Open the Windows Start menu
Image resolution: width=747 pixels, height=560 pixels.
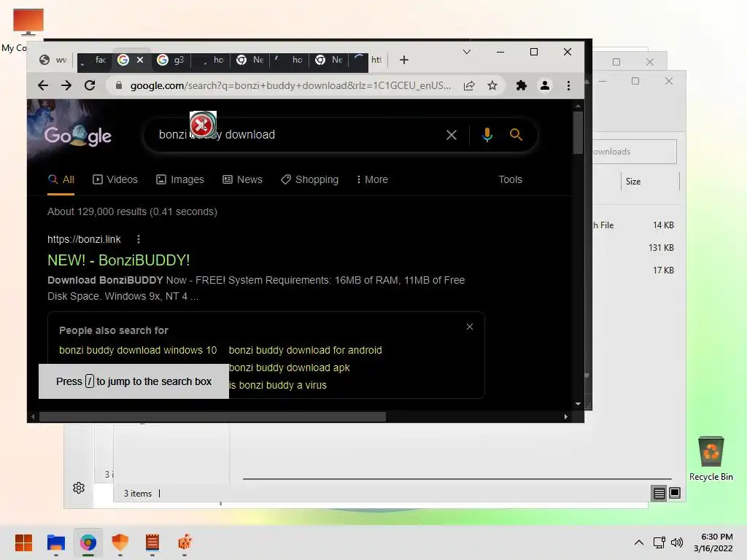(x=23, y=542)
